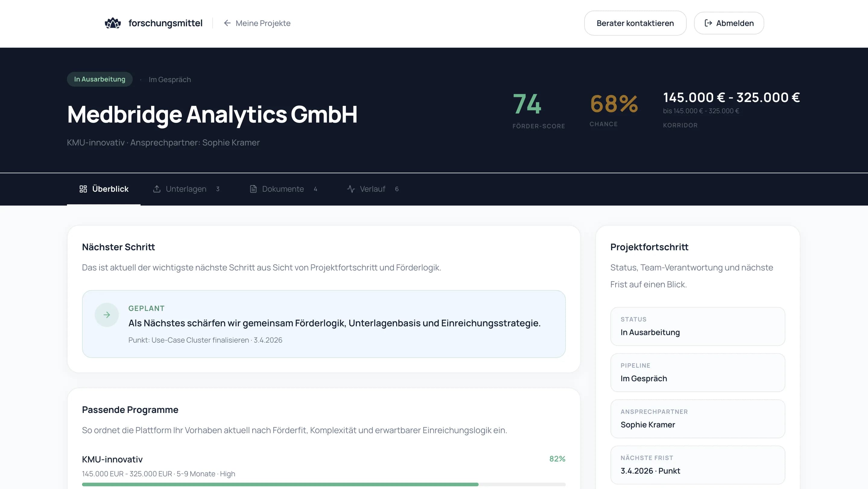Click the document icon beside Dokumente

tap(253, 189)
